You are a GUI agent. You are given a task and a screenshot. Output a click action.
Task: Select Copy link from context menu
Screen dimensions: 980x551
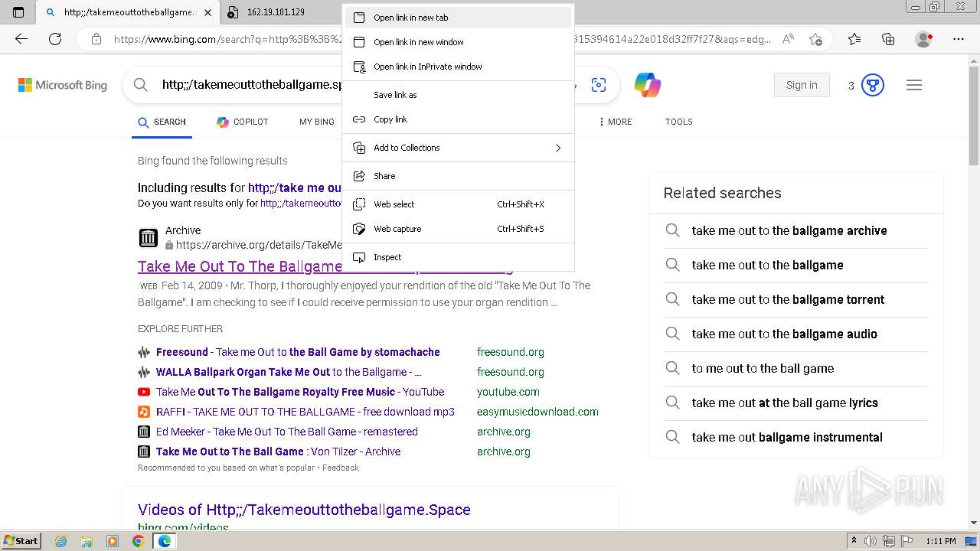[458, 119]
